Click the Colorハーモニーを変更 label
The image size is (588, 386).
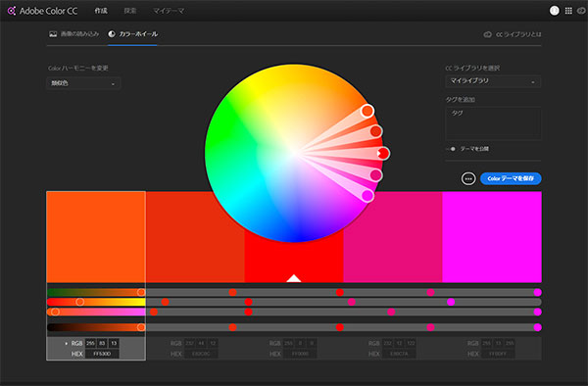pyautogui.click(x=78, y=69)
